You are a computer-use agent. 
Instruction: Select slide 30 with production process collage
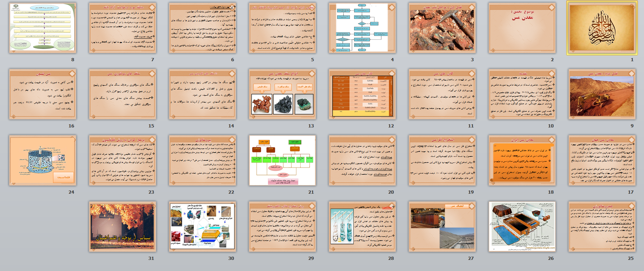pyautogui.click(x=202, y=227)
